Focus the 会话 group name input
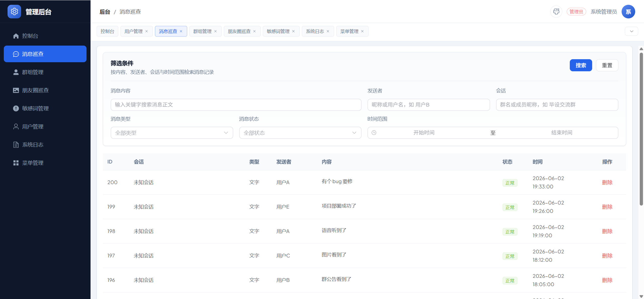The width and height of the screenshot is (644, 299). (x=557, y=105)
